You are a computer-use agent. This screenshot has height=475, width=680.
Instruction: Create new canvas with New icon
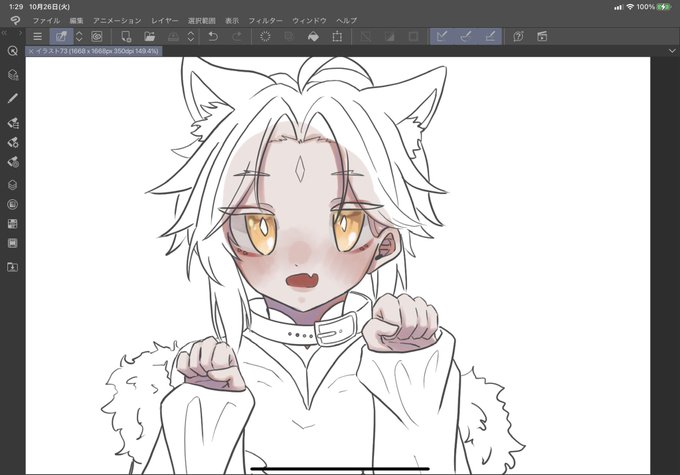click(126, 37)
